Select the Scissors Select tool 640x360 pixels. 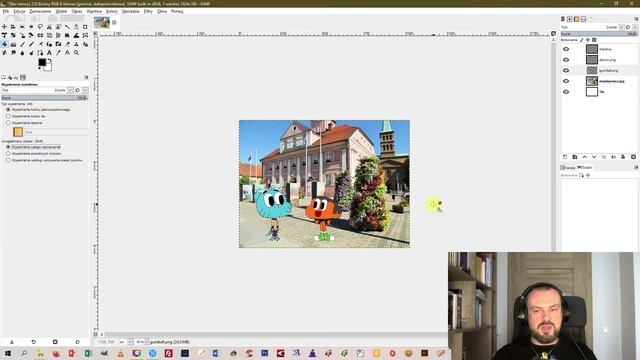49,27
